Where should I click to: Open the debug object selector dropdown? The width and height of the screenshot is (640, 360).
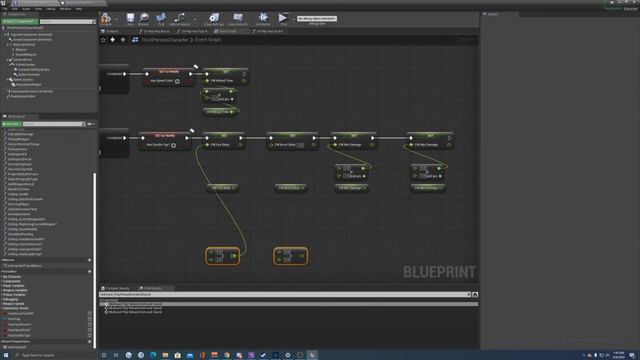pyautogui.click(x=317, y=18)
